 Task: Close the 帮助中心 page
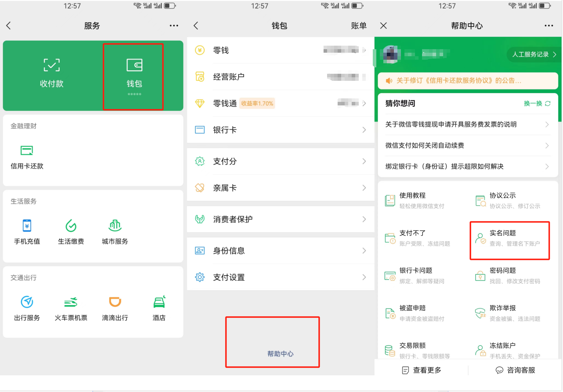click(x=383, y=26)
